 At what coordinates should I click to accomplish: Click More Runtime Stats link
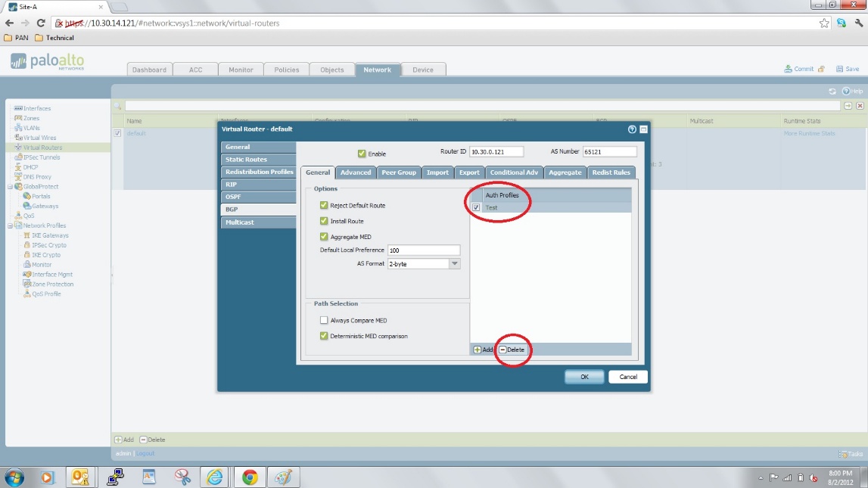tap(809, 133)
